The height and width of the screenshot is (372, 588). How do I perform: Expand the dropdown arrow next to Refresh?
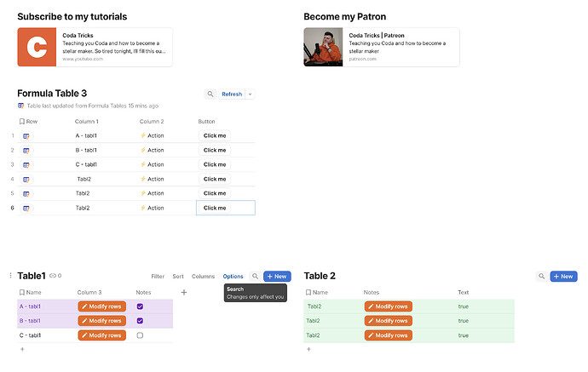[x=250, y=94]
